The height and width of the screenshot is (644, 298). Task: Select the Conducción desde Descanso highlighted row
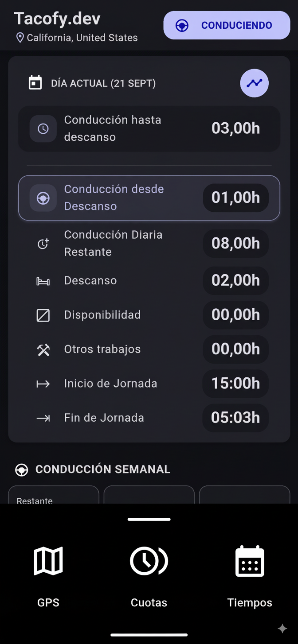149,198
